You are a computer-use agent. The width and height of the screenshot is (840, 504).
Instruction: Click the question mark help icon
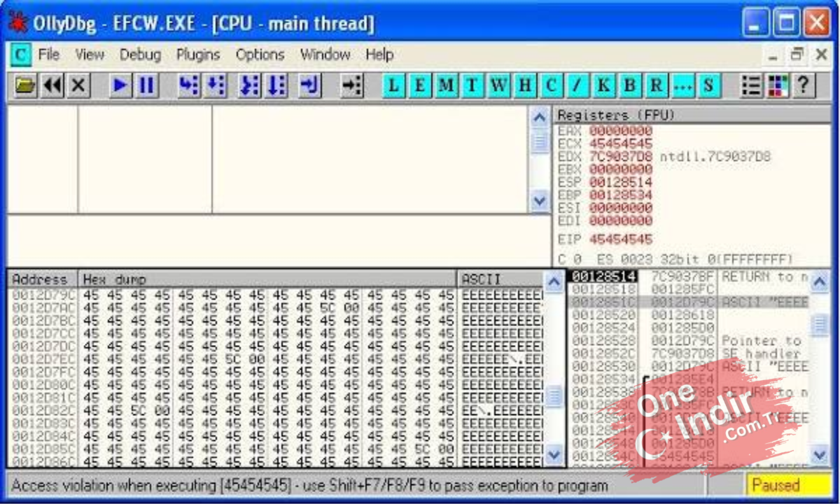coord(804,85)
